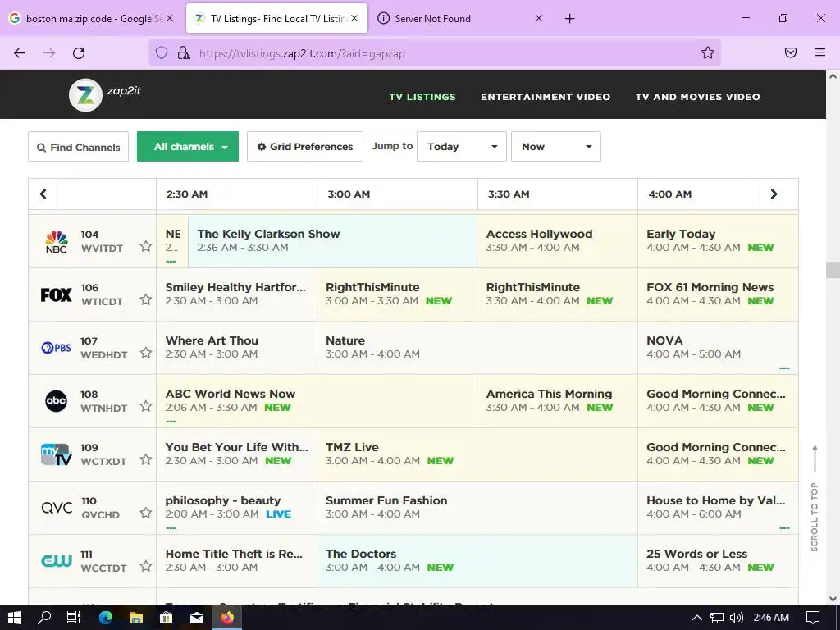Screen dimensions: 840x630
Task: Open File Explorer from taskbar
Action: click(x=136, y=618)
